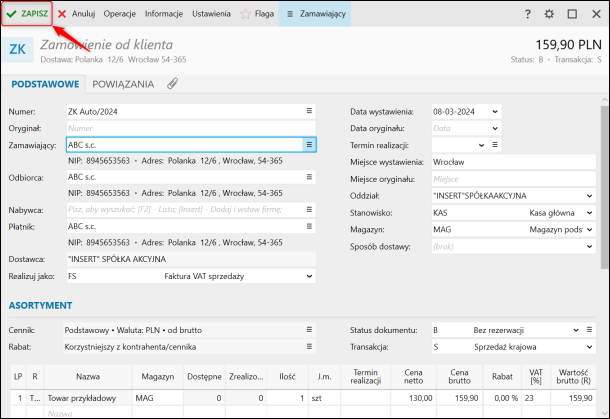Expand the Status dokumentu dropdown
This screenshot has height=419, width=610.
point(577,330)
